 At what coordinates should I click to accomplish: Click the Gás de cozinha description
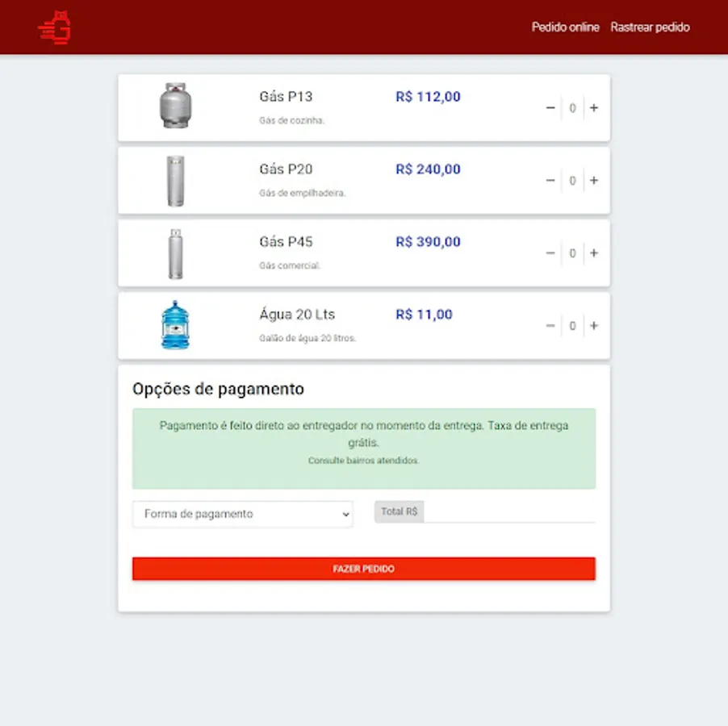[291, 121]
